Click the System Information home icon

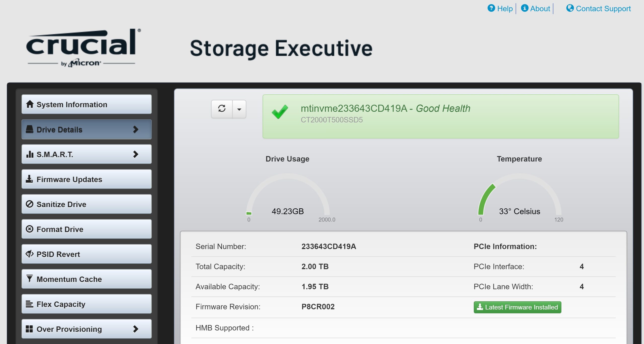point(30,104)
